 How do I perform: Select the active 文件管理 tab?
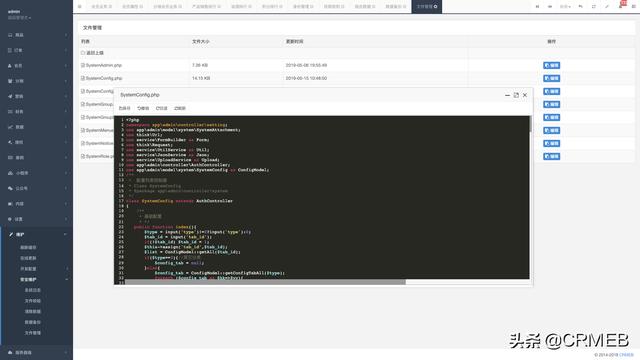[427, 7]
